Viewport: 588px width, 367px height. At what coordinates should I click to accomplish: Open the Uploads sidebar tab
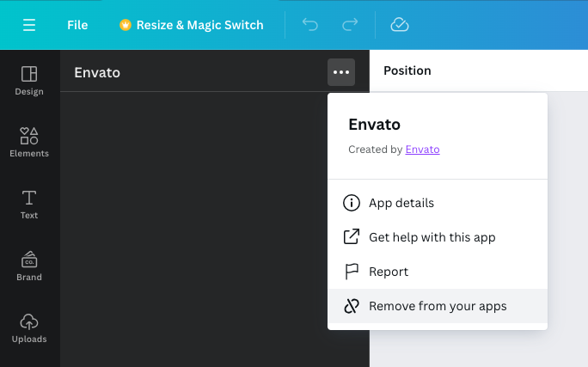[29, 328]
